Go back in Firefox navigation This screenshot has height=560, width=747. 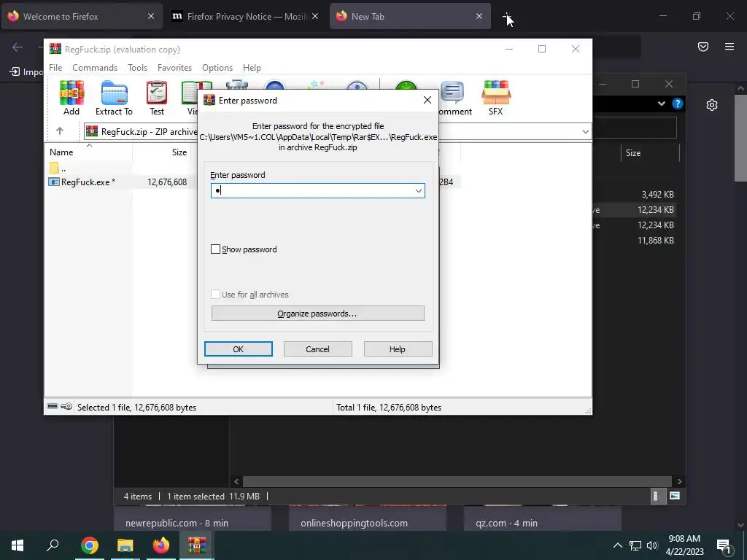[18, 47]
